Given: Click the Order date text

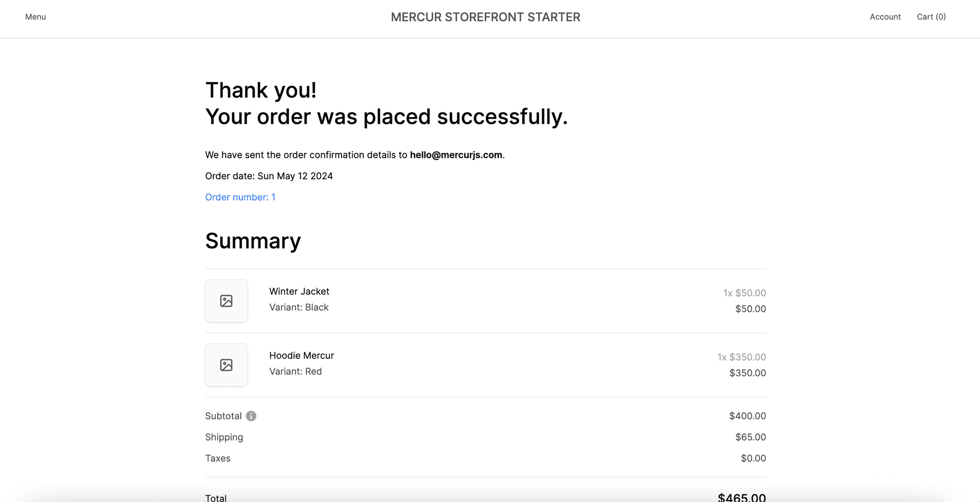Looking at the screenshot, I should 269,176.
